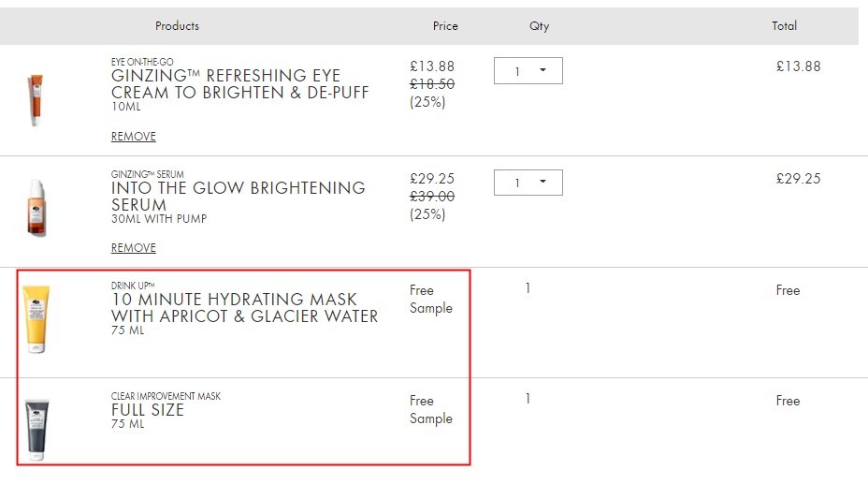Click the brightening serum bottle thumbnail
The height and width of the screenshot is (499, 868).
(x=36, y=208)
